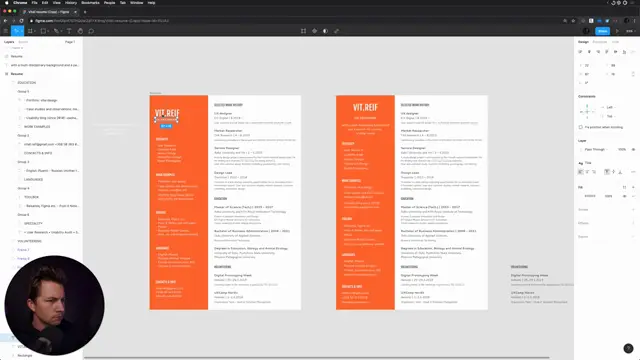Image resolution: width=640 pixels, height=360 pixels.
Task: Click the align right icon in Design panel
Action: pyautogui.click(x=598, y=52)
